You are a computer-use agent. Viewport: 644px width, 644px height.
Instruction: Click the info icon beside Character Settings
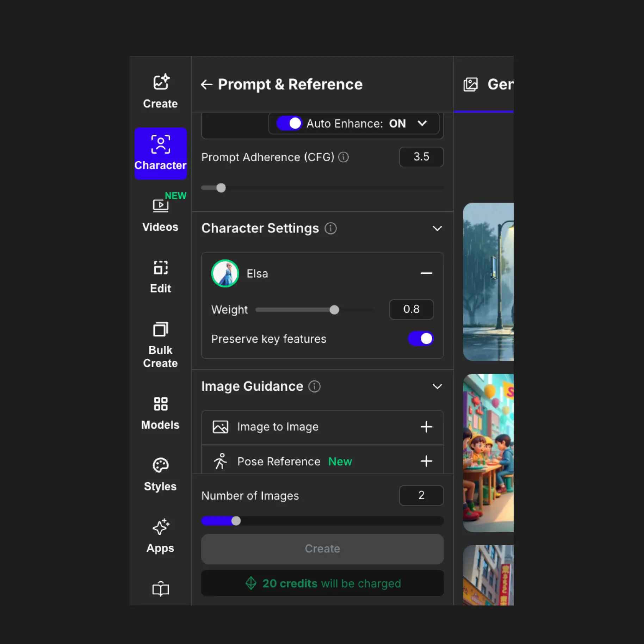point(330,228)
